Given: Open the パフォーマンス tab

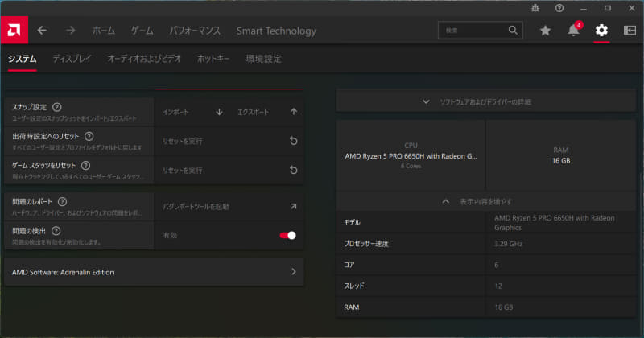Looking at the screenshot, I should [x=195, y=31].
